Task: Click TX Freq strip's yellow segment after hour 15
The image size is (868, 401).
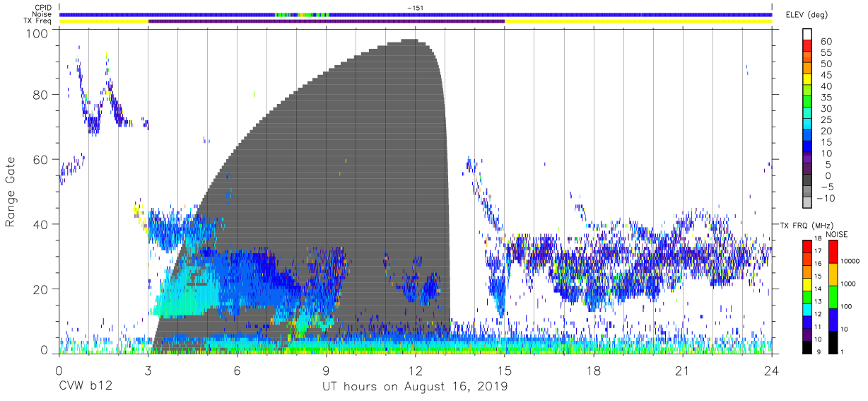Action: click(x=638, y=21)
